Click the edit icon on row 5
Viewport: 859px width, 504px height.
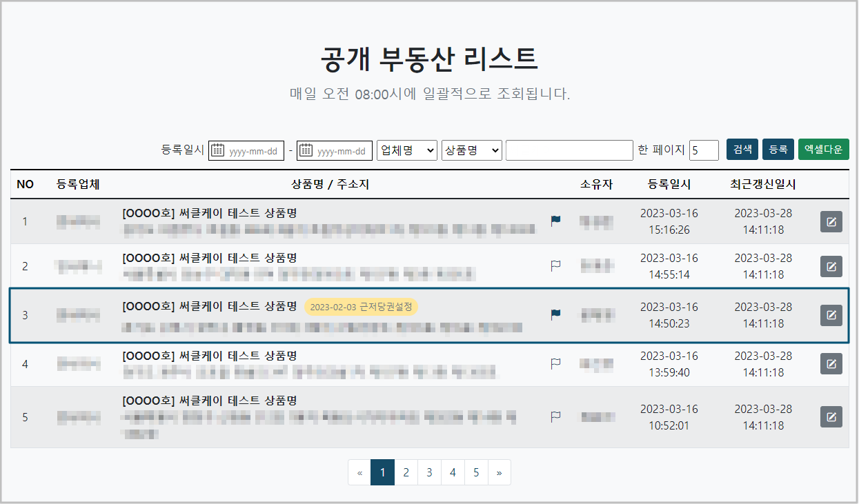coord(831,417)
